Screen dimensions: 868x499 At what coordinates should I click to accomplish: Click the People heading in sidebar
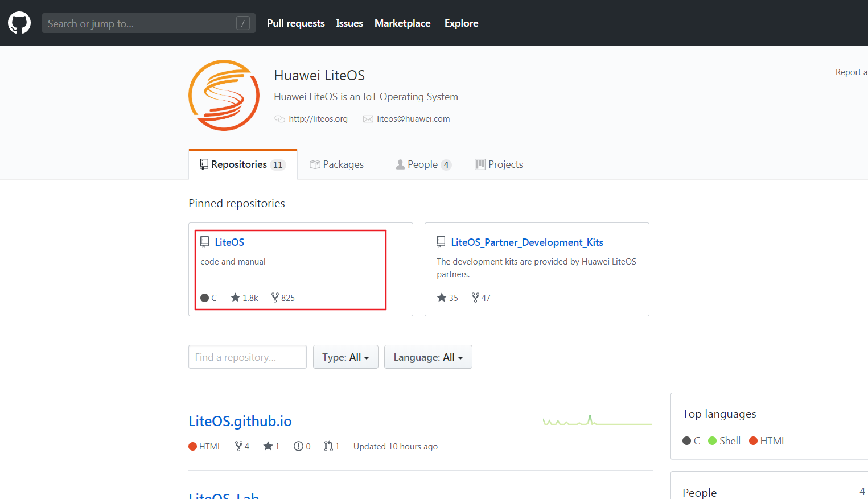[700, 493]
